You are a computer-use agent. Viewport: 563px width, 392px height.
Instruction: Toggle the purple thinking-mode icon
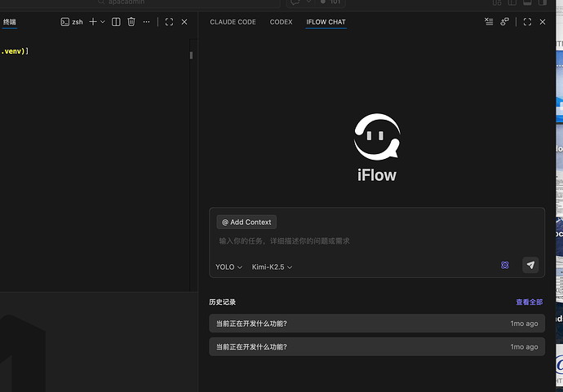(x=505, y=265)
